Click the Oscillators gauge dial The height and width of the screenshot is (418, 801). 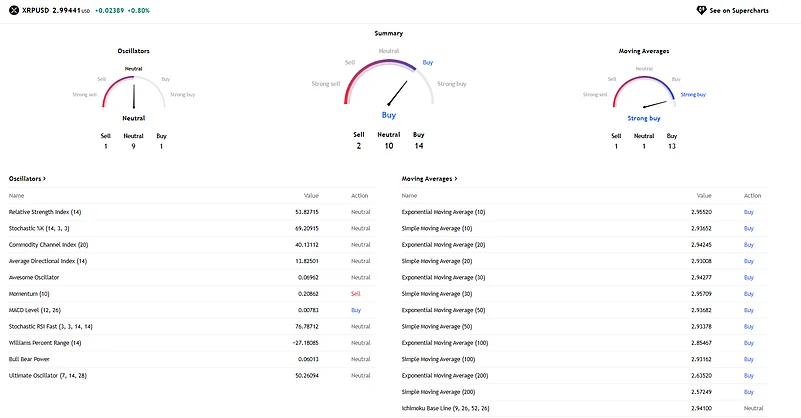133,90
